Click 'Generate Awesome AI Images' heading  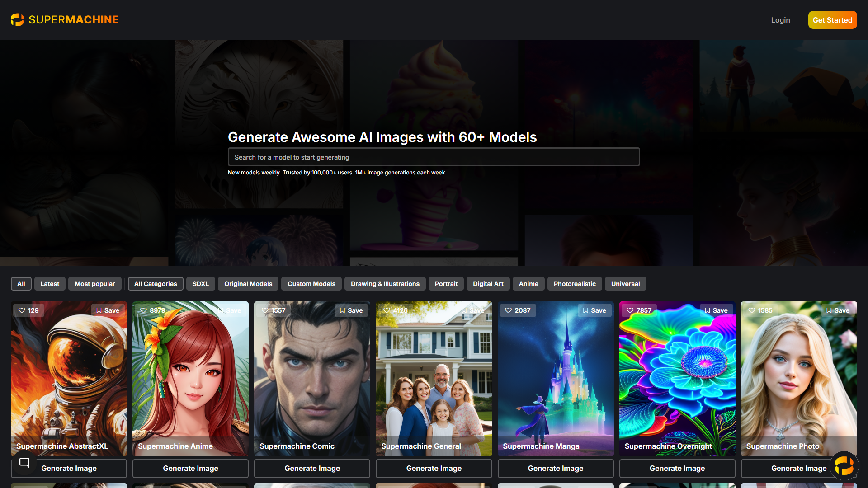(382, 137)
